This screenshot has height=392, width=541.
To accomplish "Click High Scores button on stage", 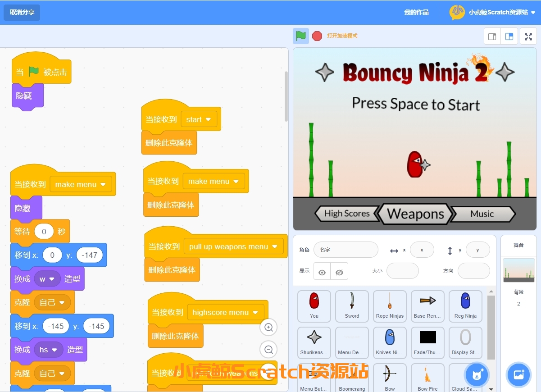I will click(x=346, y=214).
